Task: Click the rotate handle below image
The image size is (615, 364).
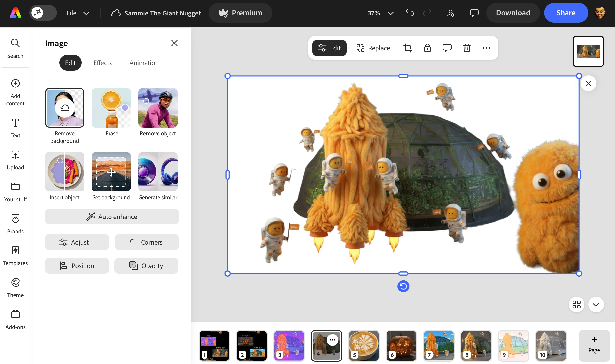Action: click(403, 286)
